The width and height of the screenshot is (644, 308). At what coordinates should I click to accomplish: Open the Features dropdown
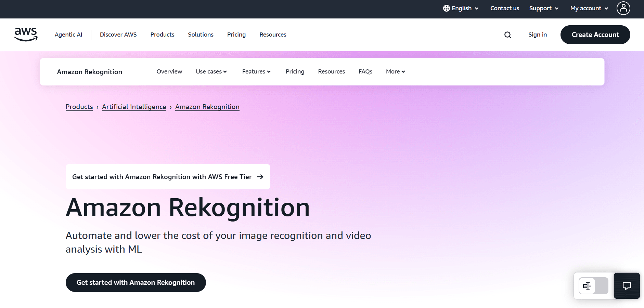256,71
